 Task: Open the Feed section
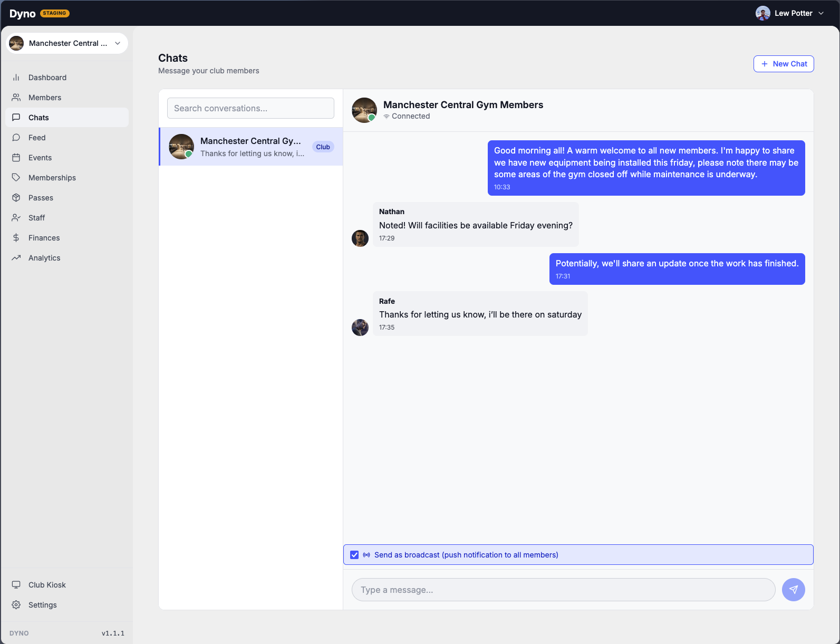click(67, 138)
